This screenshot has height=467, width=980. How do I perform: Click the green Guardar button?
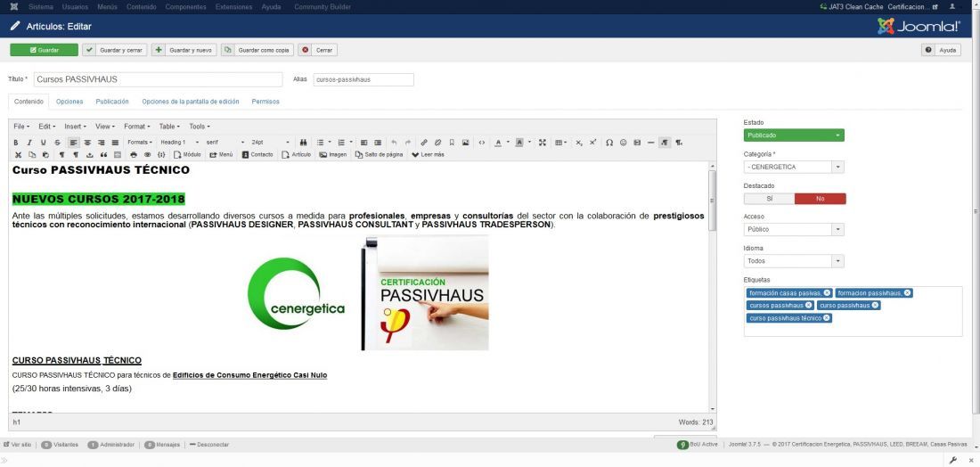point(44,50)
